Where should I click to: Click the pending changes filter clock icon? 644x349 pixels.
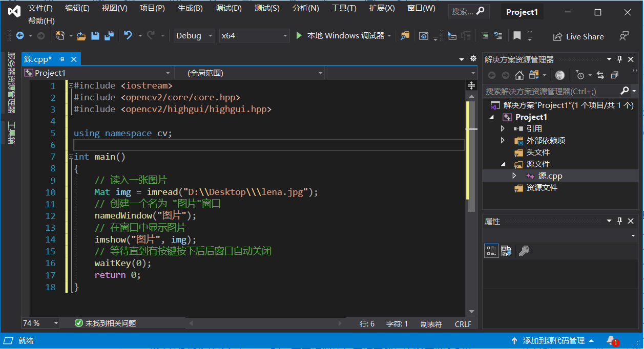click(x=579, y=75)
